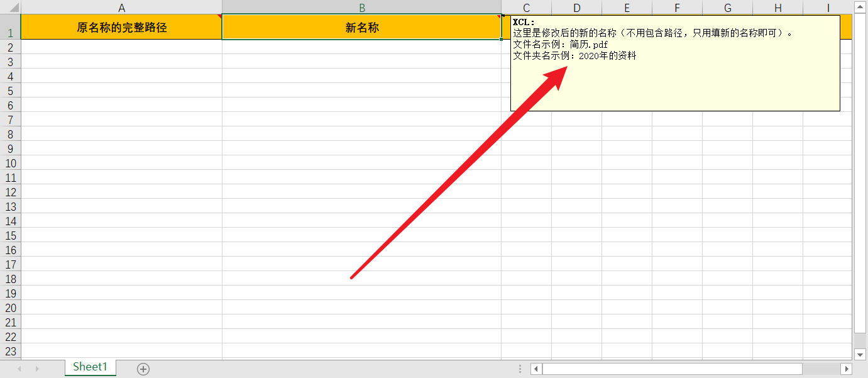The width and height of the screenshot is (868, 378).
Task: Click the new sheet plus icon
Action: click(143, 367)
